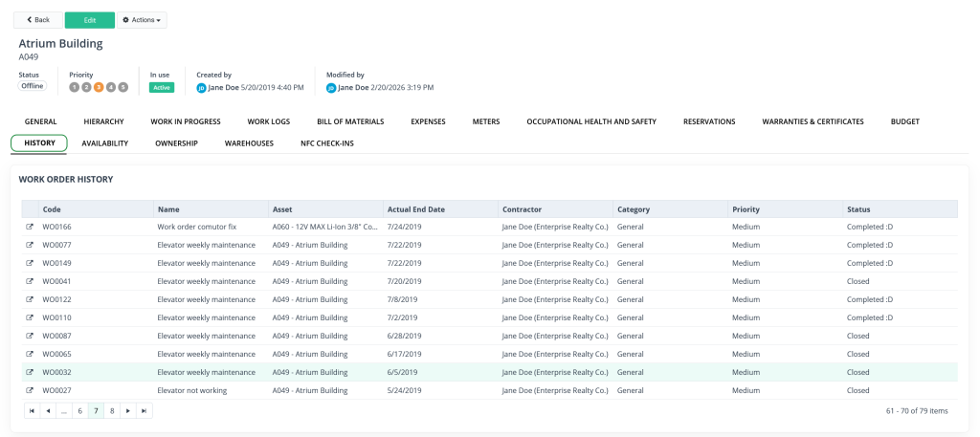Switch to the Availability tab
The width and height of the screenshot is (980, 437).
coord(105,143)
